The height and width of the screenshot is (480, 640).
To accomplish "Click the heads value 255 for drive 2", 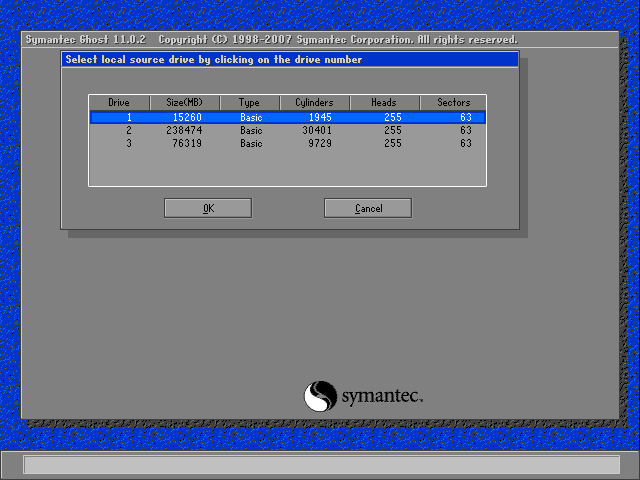I will coord(393,131).
